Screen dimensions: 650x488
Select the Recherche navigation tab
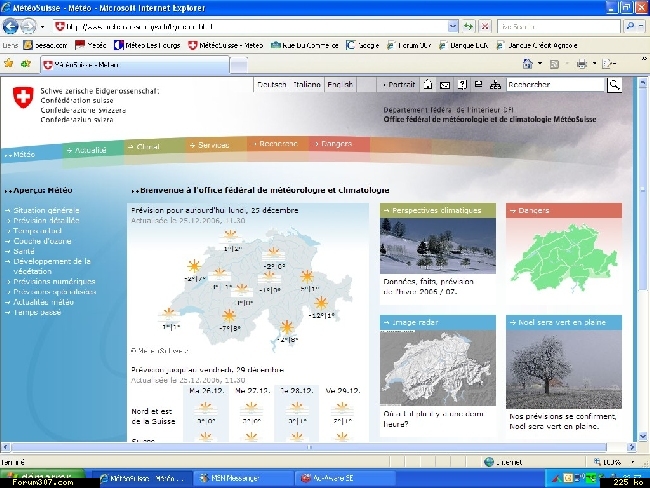276,143
